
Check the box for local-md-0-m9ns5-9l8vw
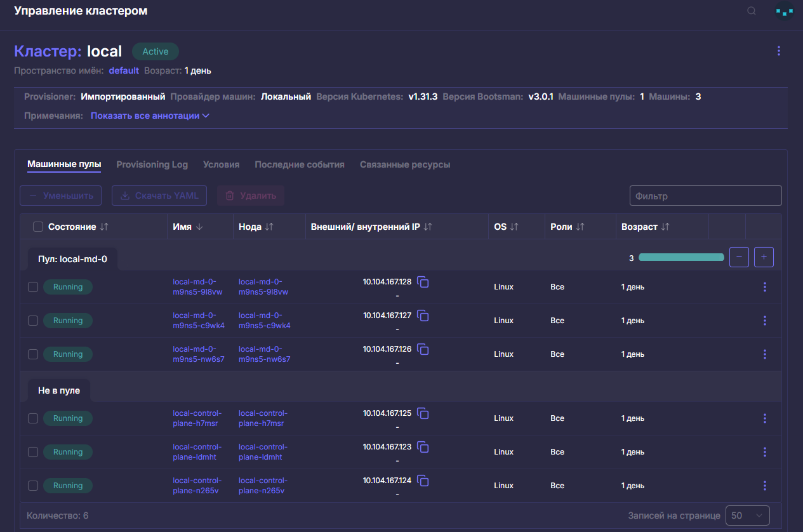[33, 287]
